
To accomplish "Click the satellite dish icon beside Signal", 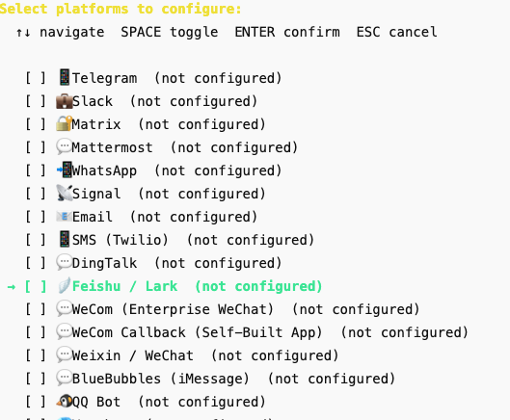I will [64, 193].
